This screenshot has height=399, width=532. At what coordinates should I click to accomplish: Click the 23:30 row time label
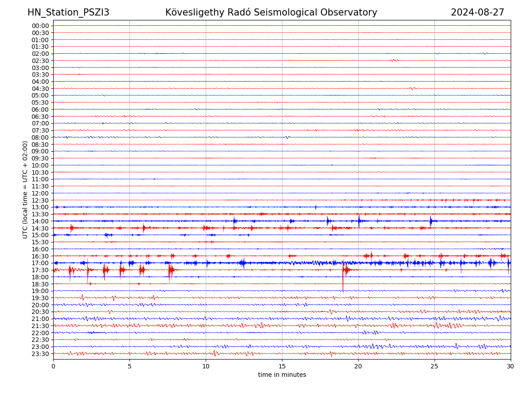coord(40,354)
